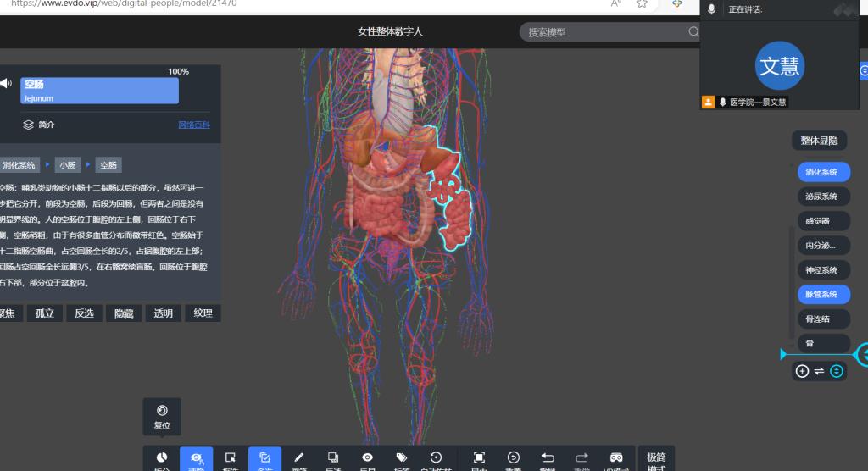
Task: Enter VR mode with the headset icon
Action: tap(616, 457)
